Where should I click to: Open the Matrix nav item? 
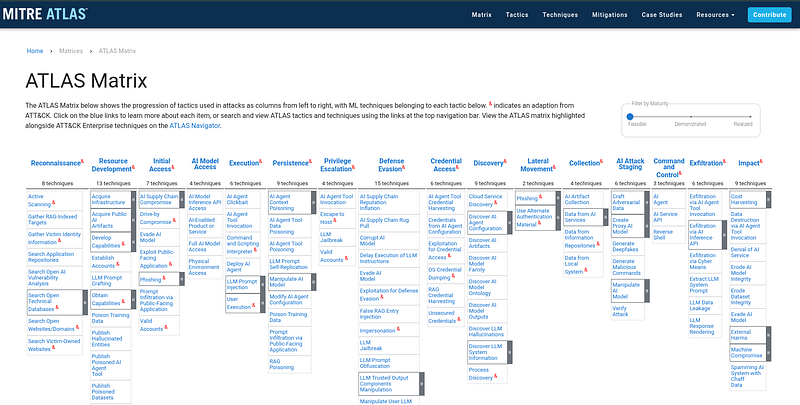pyautogui.click(x=481, y=15)
